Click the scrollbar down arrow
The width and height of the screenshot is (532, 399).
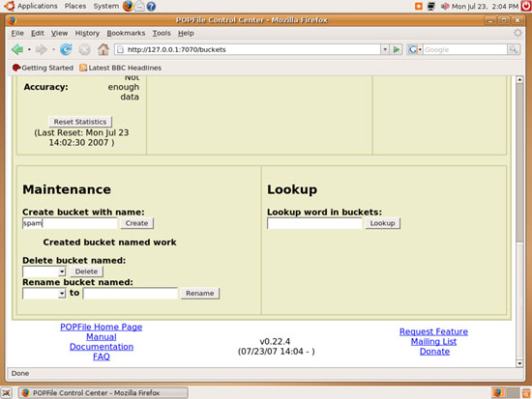click(x=519, y=363)
